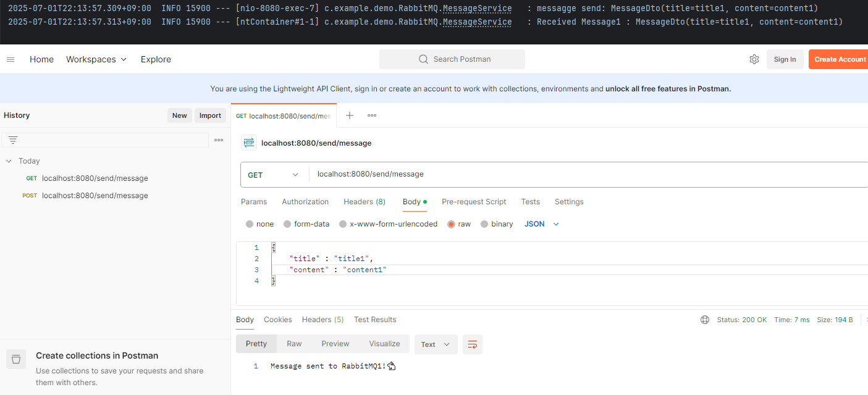Open the response Headers (5) tab

click(x=322, y=320)
